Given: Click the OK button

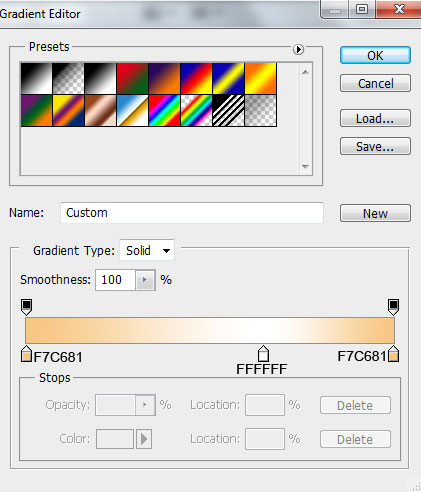Looking at the screenshot, I should point(375,55).
